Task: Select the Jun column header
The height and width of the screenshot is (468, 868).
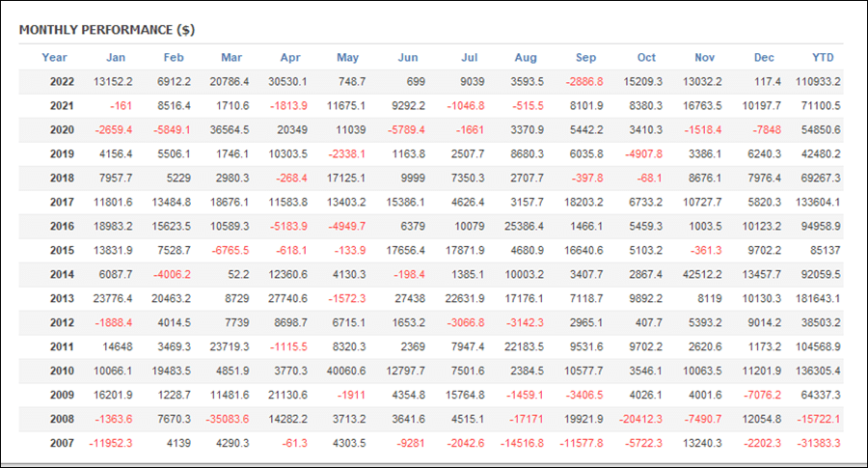Action: coord(408,57)
